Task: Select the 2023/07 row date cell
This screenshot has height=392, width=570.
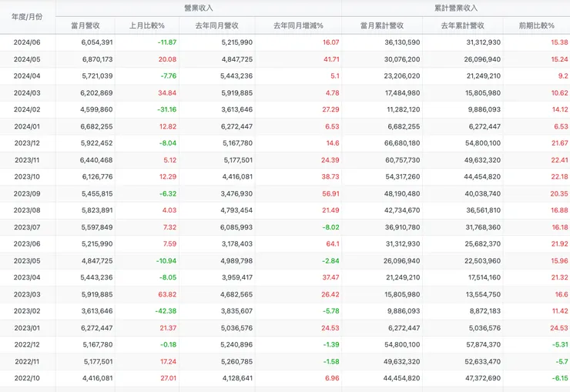Action: (27, 227)
